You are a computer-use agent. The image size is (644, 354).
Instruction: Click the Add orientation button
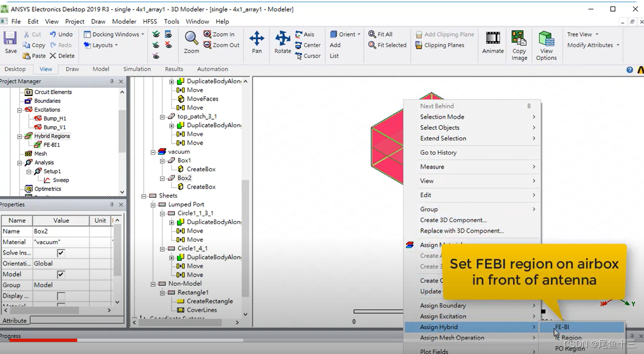[335, 45]
